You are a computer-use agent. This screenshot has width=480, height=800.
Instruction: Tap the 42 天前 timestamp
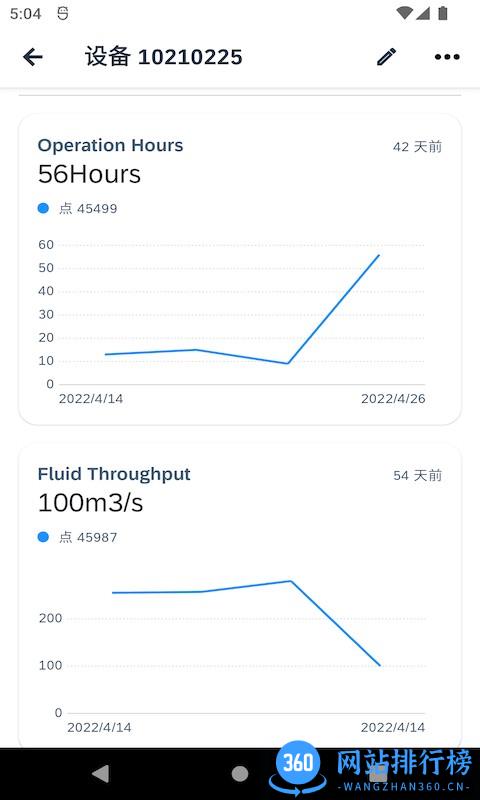coord(417,147)
